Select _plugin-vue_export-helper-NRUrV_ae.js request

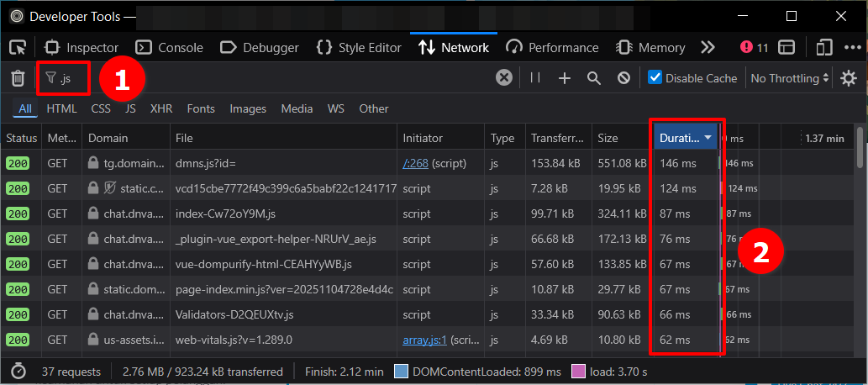[426, 239]
